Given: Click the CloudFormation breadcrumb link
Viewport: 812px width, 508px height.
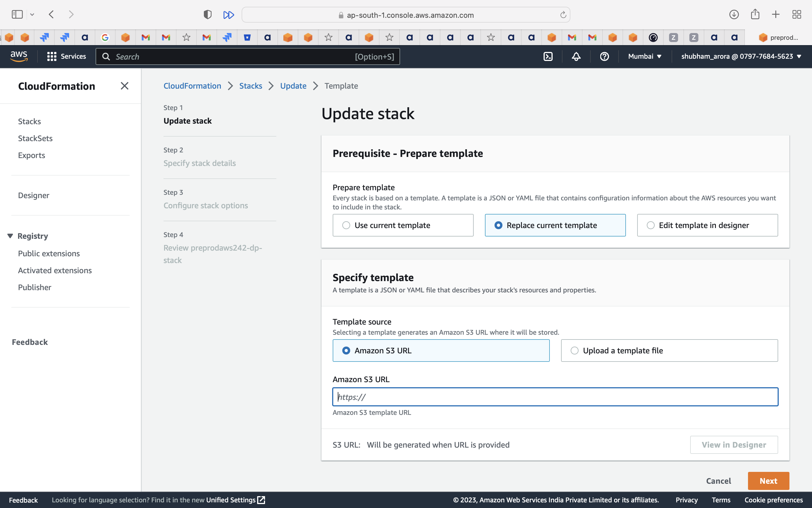Looking at the screenshot, I should (x=192, y=86).
